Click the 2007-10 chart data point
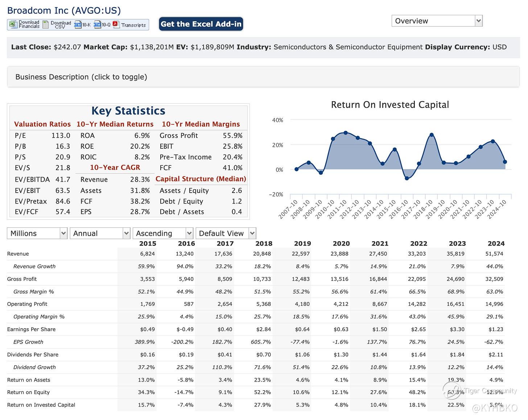The image size is (528, 420). [x=297, y=169]
